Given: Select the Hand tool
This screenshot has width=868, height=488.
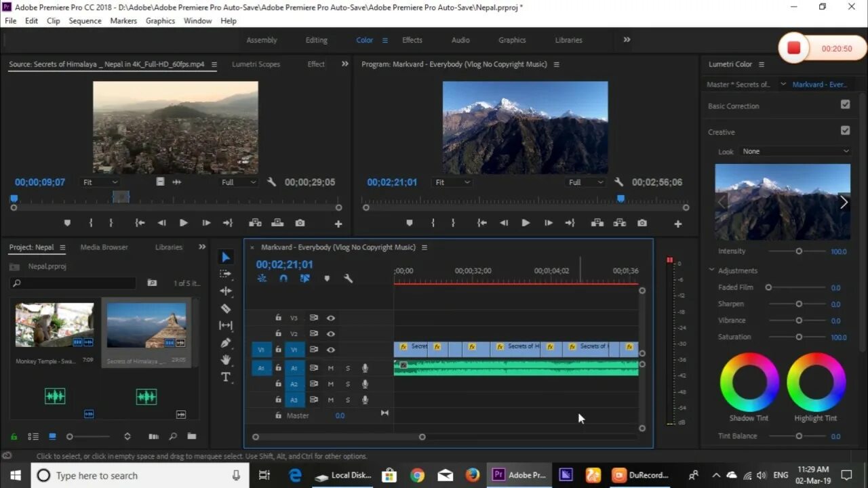Looking at the screenshot, I should 226,360.
